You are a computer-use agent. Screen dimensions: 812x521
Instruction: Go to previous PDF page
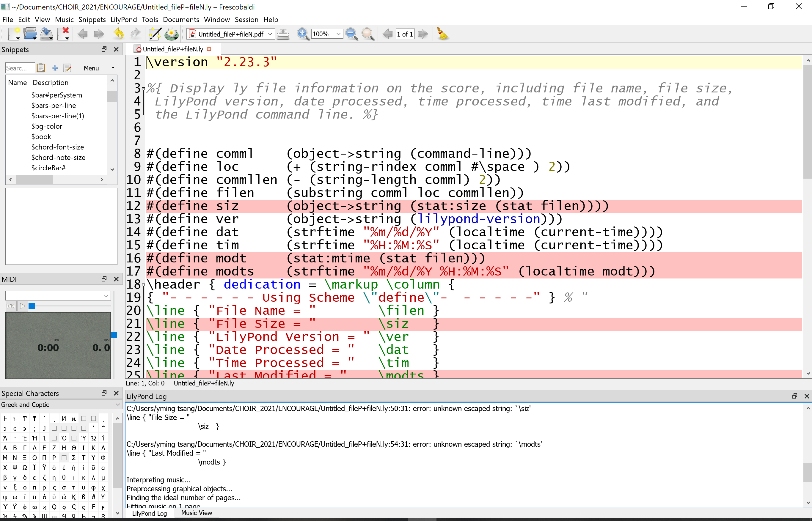point(387,34)
